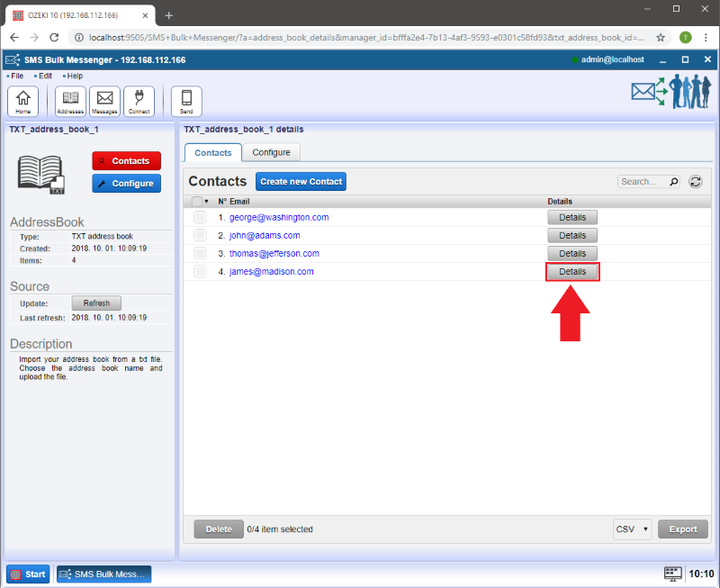Select checkbox next to john@adams.com
The height and width of the screenshot is (588, 720).
click(200, 236)
